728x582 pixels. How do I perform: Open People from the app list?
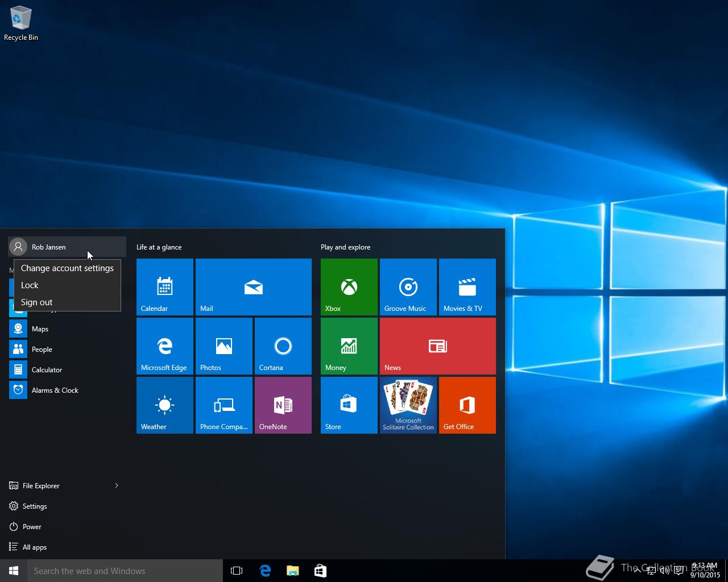[67, 349]
